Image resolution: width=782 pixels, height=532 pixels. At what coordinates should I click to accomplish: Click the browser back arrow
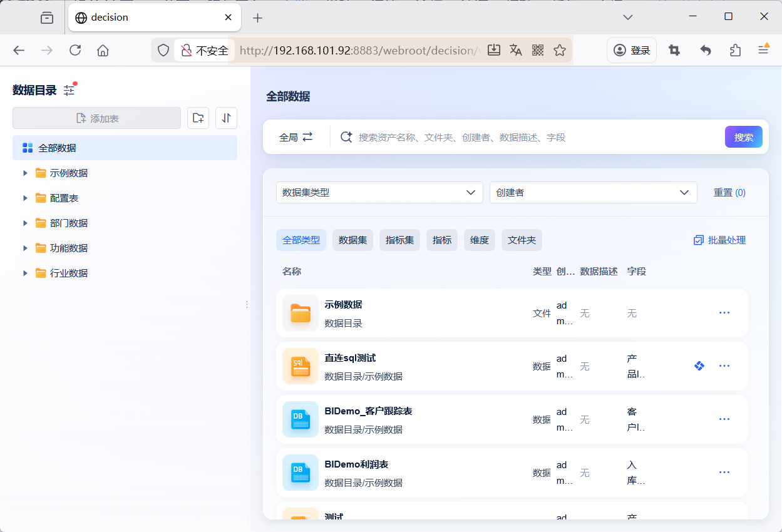point(19,50)
